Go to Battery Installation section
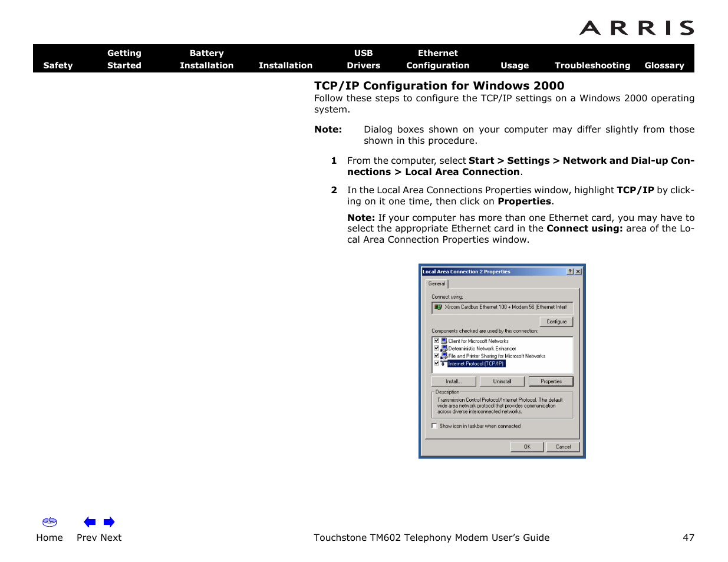Viewport: 728px width, 562px height. pos(206,59)
